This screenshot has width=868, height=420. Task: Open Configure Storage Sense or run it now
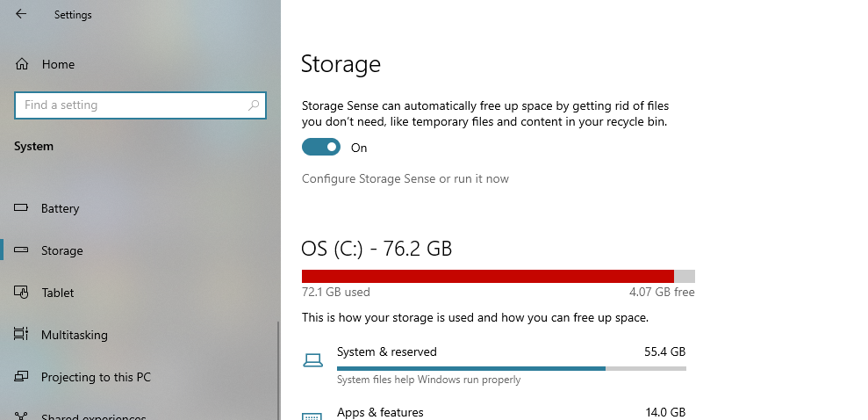coord(405,178)
